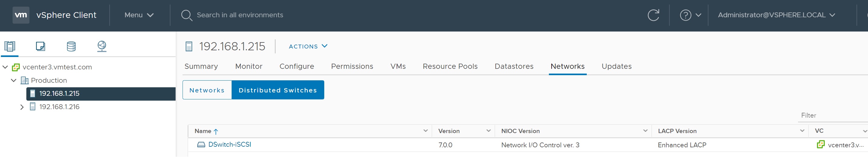Open the DSwitch-iSCSI link

[229, 145]
